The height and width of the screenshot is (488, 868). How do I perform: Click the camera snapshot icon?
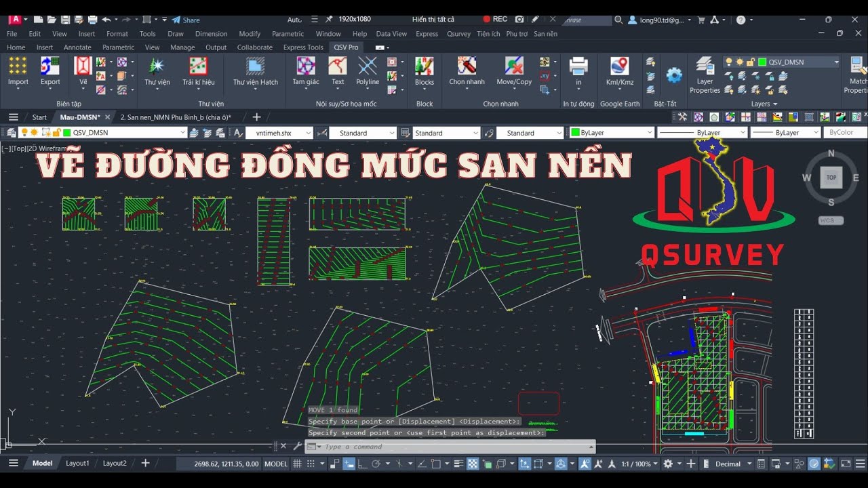(519, 20)
